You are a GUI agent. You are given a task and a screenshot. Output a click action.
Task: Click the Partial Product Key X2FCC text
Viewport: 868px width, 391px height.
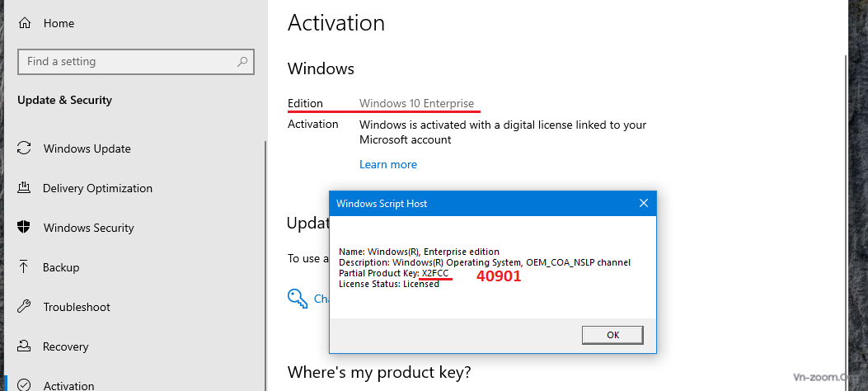point(393,273)
